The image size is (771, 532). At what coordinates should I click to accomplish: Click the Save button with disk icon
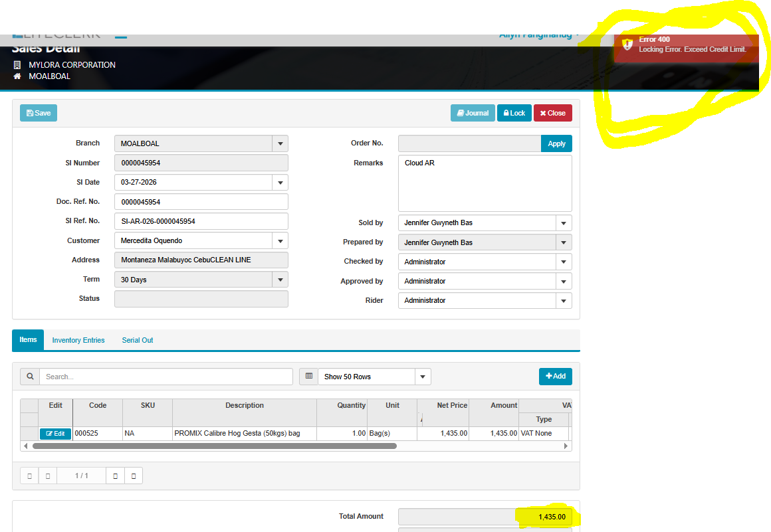point(39,113)
